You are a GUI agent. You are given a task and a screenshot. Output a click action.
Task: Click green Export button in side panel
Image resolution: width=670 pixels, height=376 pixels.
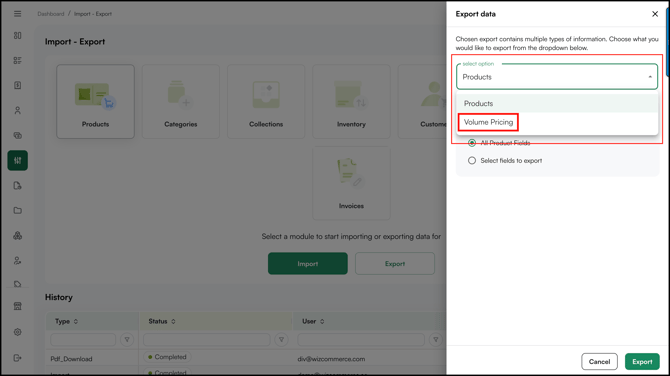pyautogui.click(x=642, y=361)
